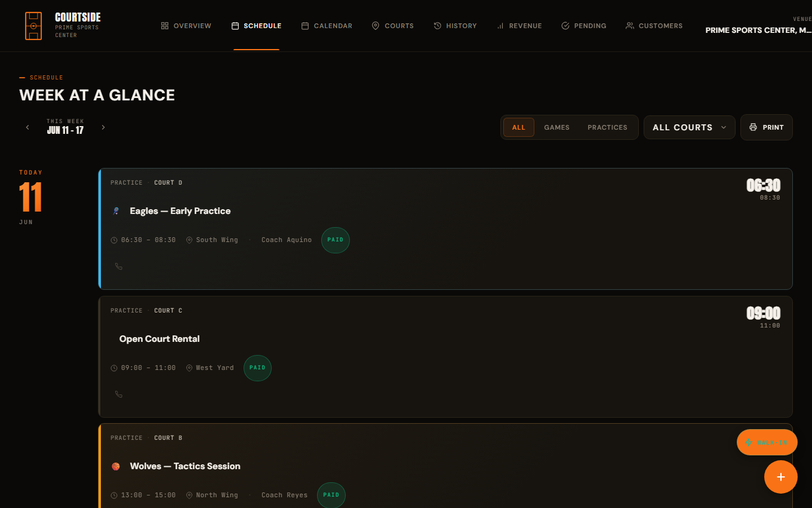Click the Print button
The image size is (812, 508).
tap(767, 127)
